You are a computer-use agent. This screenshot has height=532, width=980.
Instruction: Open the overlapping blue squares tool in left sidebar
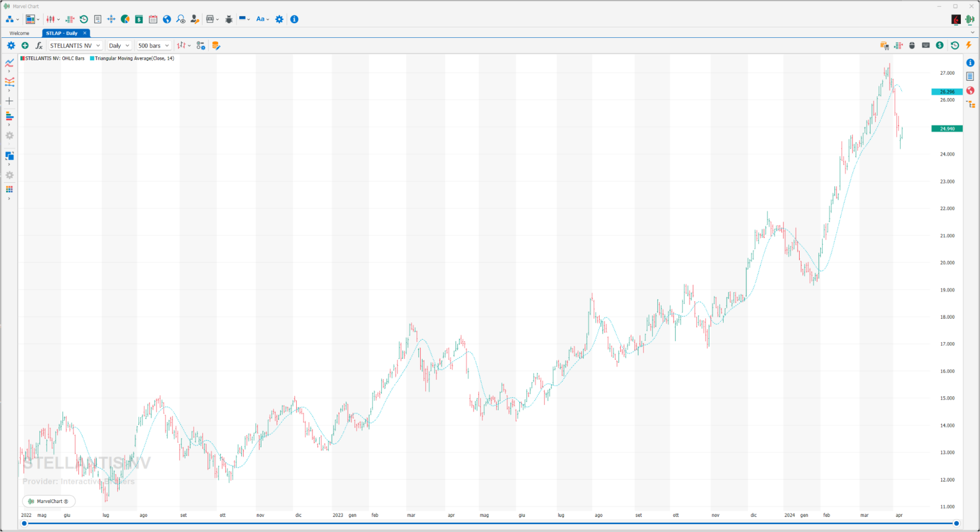9,156
